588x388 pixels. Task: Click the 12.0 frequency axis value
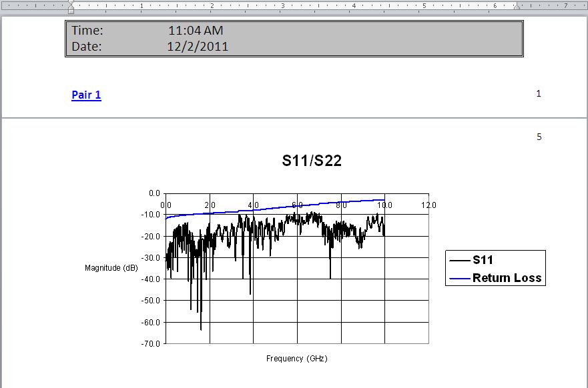point(428,205)
